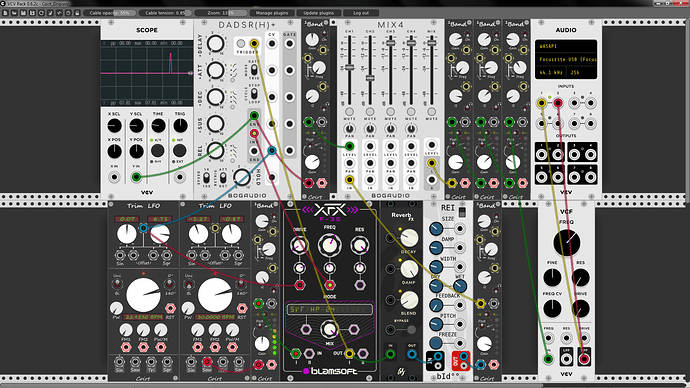The height and width of the screenshot is (388, 690).
Task: Click the DADSR manual Trigger button
Action: [x=241, y=44]
